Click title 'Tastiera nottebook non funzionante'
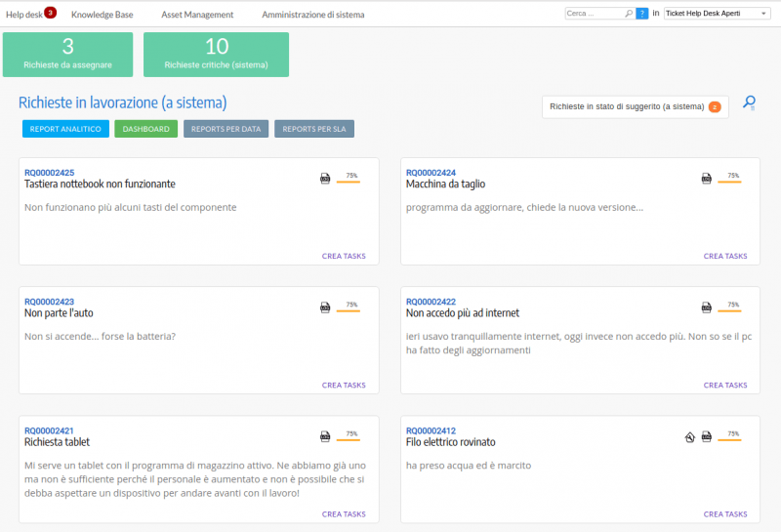The width and height of the screenshot is (781, 532). click(x=100, y=184)
